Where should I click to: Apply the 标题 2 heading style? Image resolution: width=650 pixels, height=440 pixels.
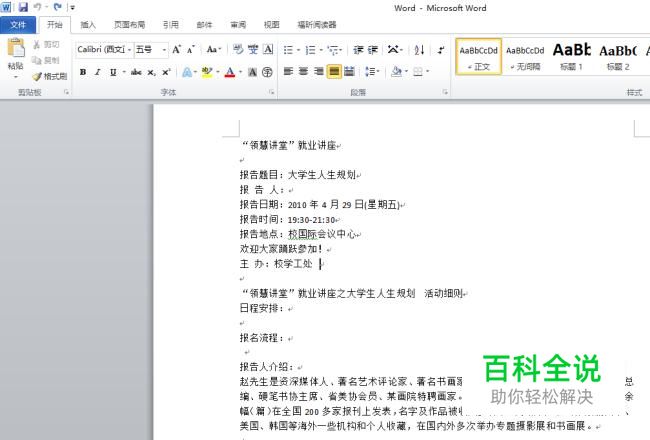[618, 57]
